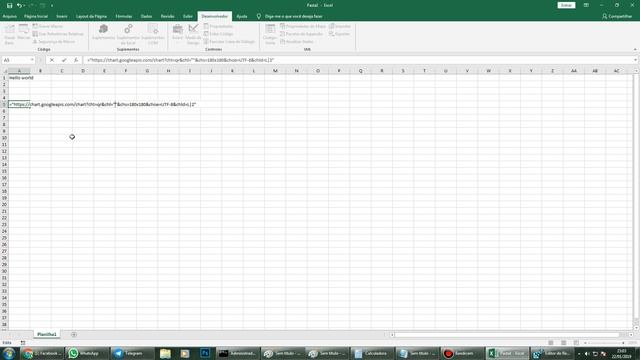Switch to Normal view in status bar

(551, 343)
